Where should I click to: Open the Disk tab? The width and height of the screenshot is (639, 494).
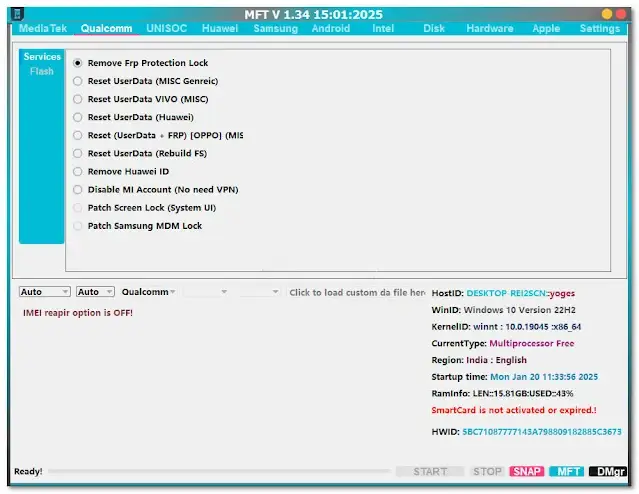point(434,28)
